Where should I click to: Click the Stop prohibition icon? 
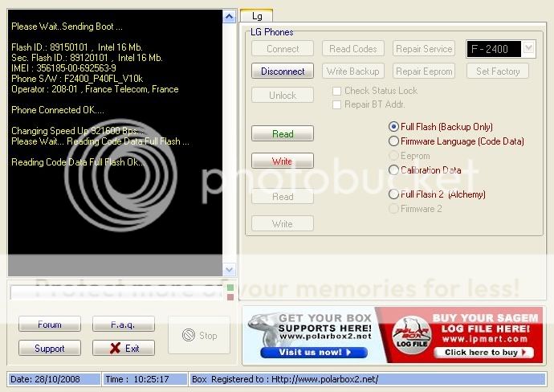click(189, 335)
